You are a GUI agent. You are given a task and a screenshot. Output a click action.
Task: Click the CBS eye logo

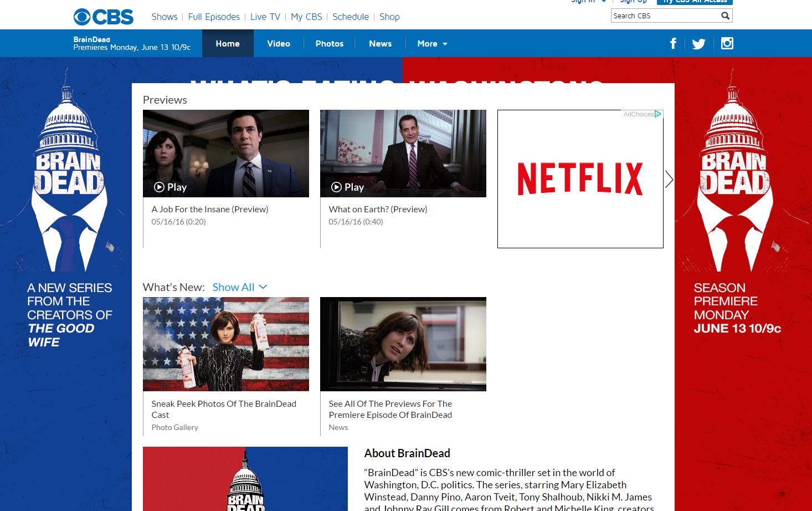tap(104, 17)
